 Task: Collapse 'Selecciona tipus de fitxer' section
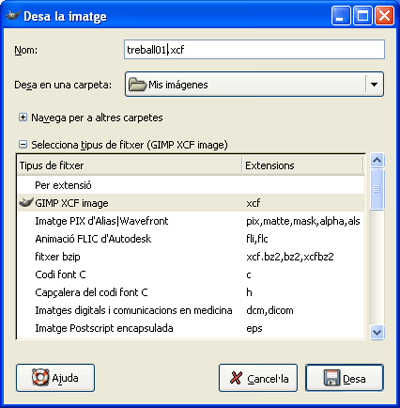pyautogui.click(x=23, y=145)
